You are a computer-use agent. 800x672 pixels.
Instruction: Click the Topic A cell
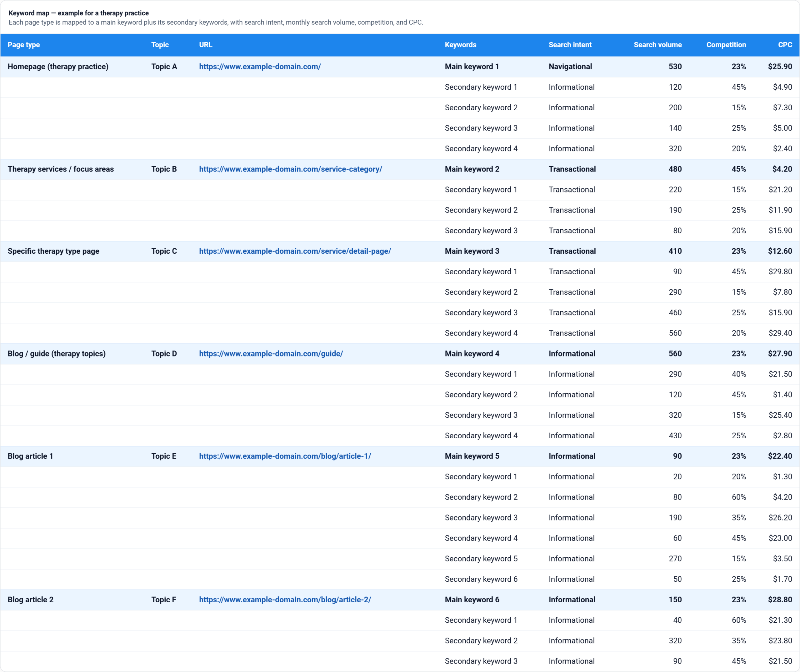(x=164, y=67)
